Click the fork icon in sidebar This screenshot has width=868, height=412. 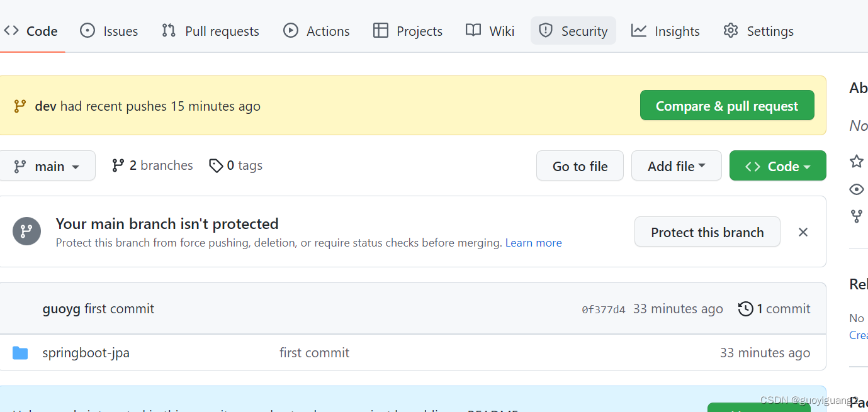click(x=857, y=216)
